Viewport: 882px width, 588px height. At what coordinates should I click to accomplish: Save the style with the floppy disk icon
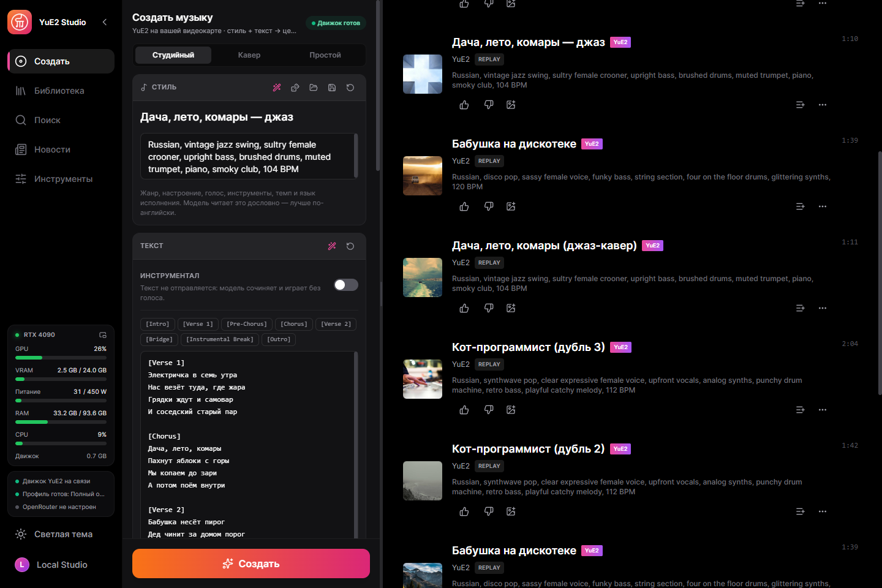(x=332, y=88)
